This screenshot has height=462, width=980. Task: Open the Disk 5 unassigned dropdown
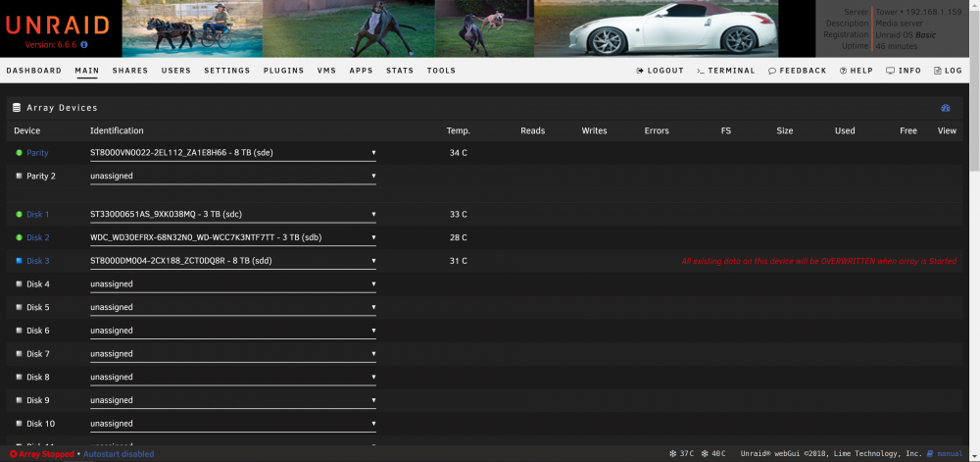coord(233,307)
